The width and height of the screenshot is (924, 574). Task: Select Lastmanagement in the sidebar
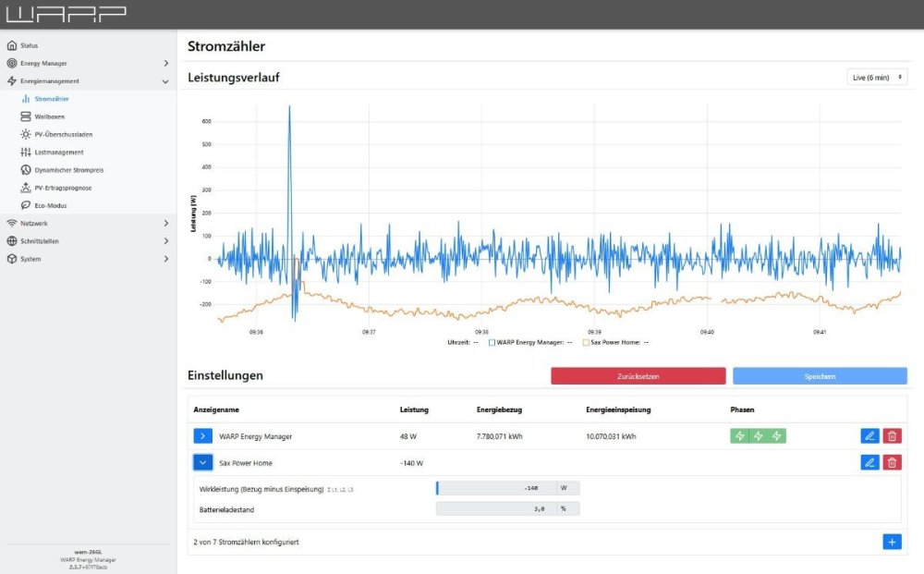(x=58, y=152)
